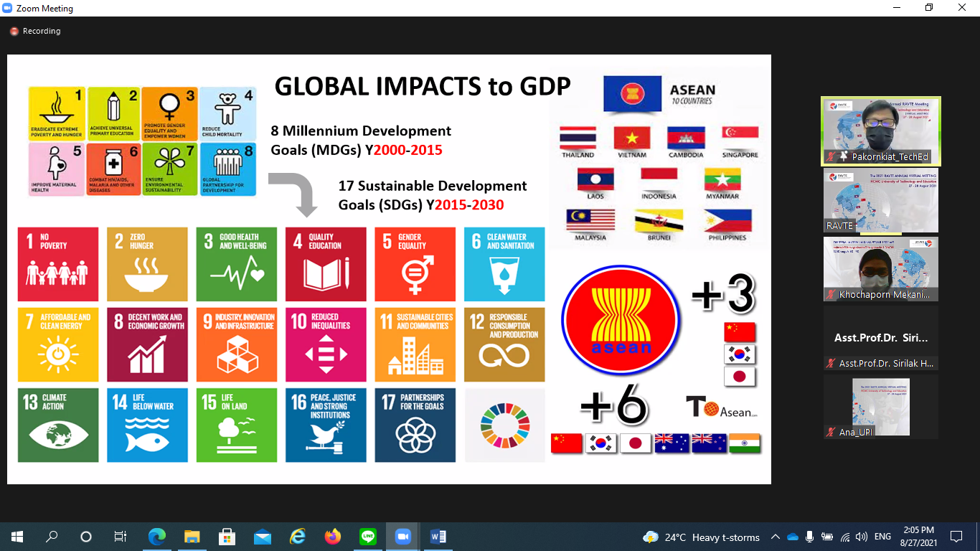Screen dimensions: 980x551
Task: Select Asst.Prof.Dr. Sirilak participant tile
Action: pyautogui.click(x=880, y=338)
